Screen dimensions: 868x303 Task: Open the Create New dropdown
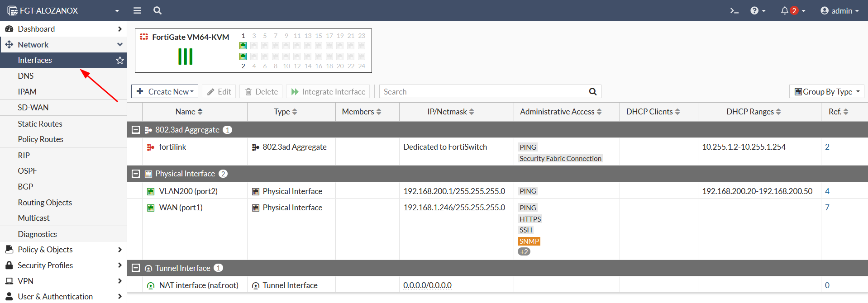165,92
